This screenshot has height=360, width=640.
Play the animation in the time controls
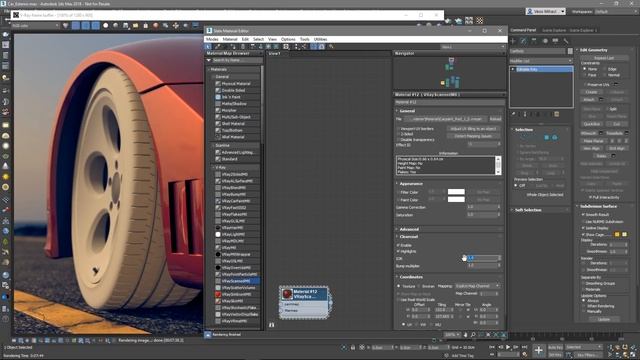[508, 347]
